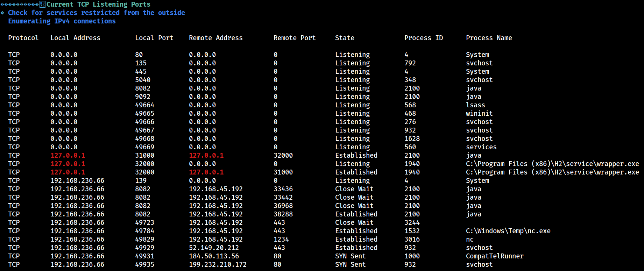Click local port 49665 value

(x=145, y=113)
